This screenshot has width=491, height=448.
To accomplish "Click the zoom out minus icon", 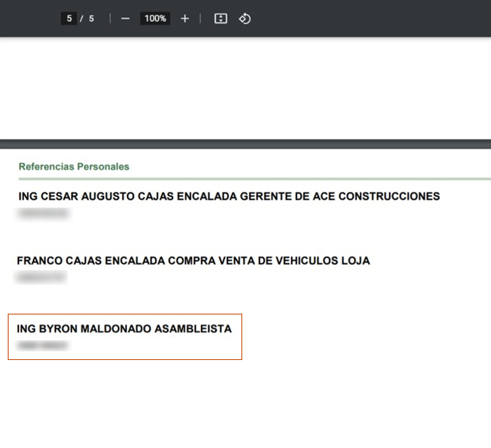I will click(125, 18).
